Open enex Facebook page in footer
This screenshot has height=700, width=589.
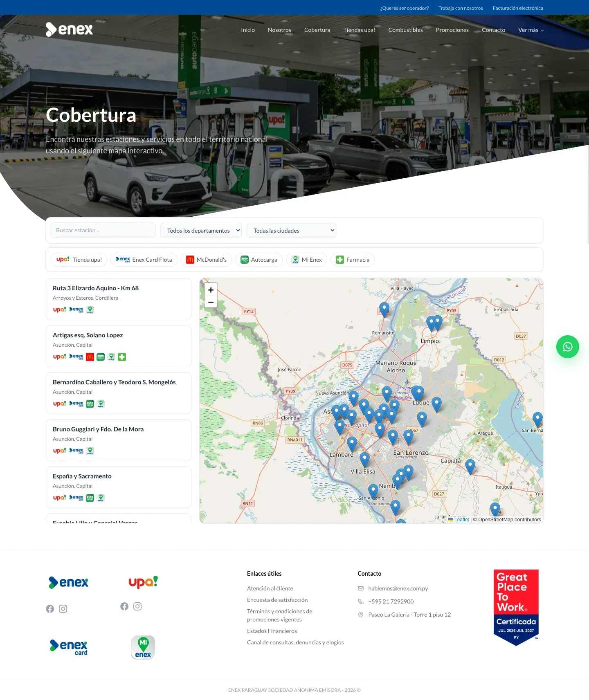50,609
